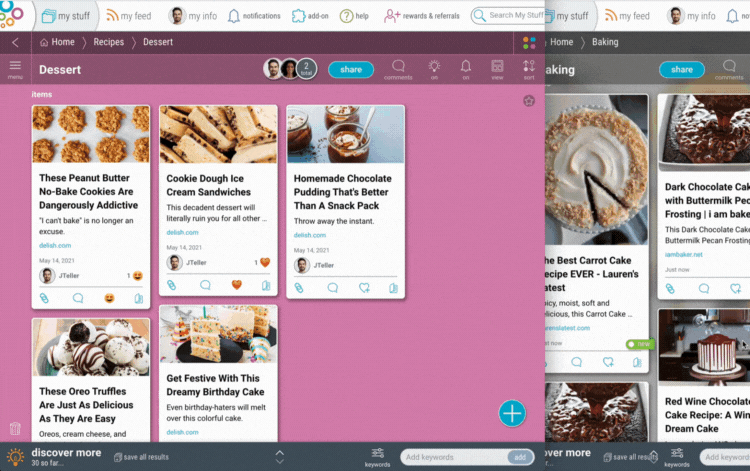Click the sort icon in Dessert toolbar
The width and height of the screenshot is (750, 471).
pyautogui.click(x=529, y=68)
